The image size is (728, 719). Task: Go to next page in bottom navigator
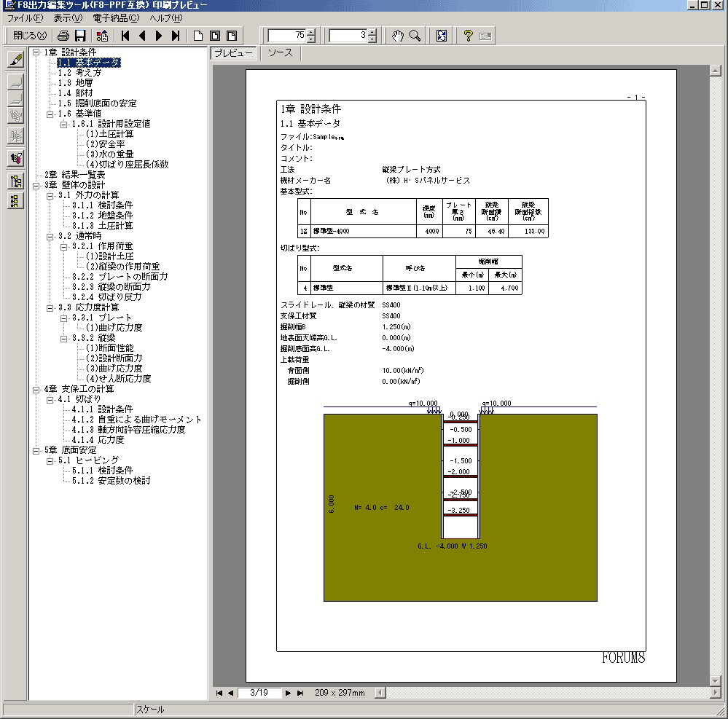(x=289, y=693)
